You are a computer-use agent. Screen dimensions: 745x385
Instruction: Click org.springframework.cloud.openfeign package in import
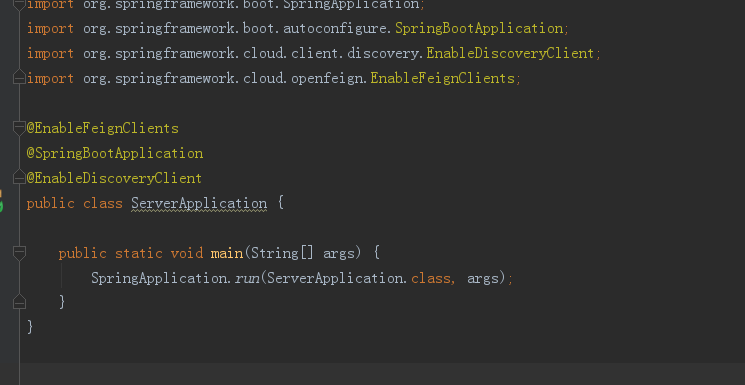click(x=223, y=78)
